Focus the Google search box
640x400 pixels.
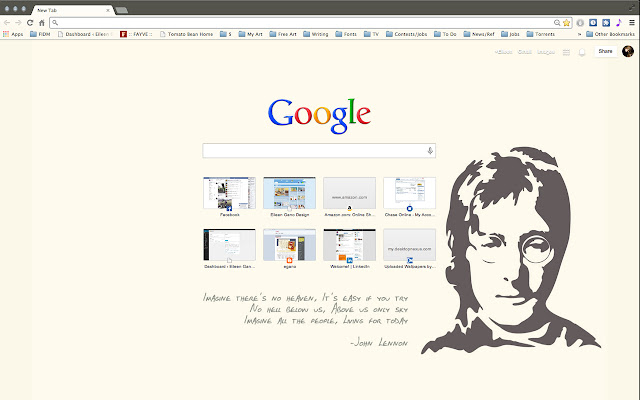319,151
